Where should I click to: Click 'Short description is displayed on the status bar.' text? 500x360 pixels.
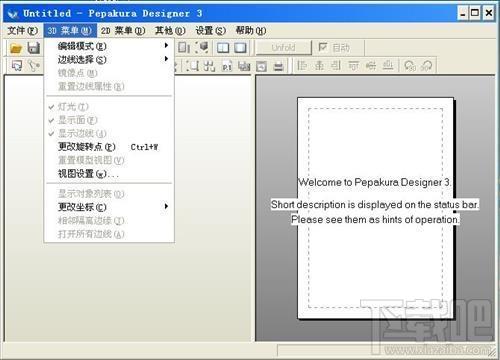pos(375,204)
